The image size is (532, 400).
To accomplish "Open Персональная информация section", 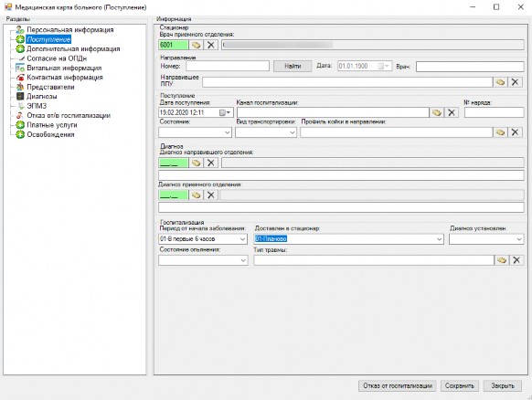I will (70, 30).
